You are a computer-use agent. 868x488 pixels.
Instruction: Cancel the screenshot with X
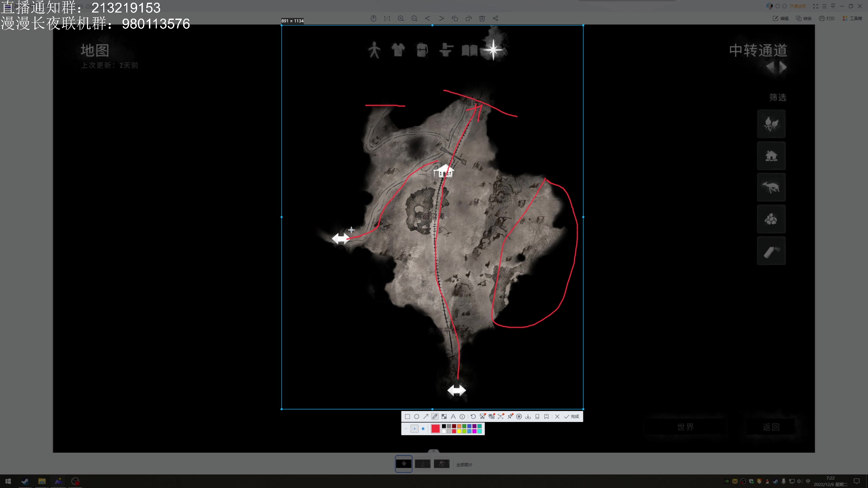(557, 417)
